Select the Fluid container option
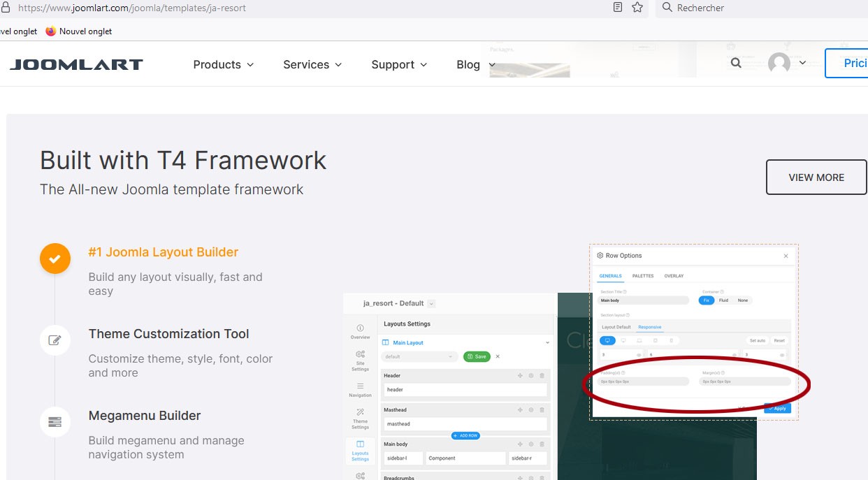 (723, 300)
